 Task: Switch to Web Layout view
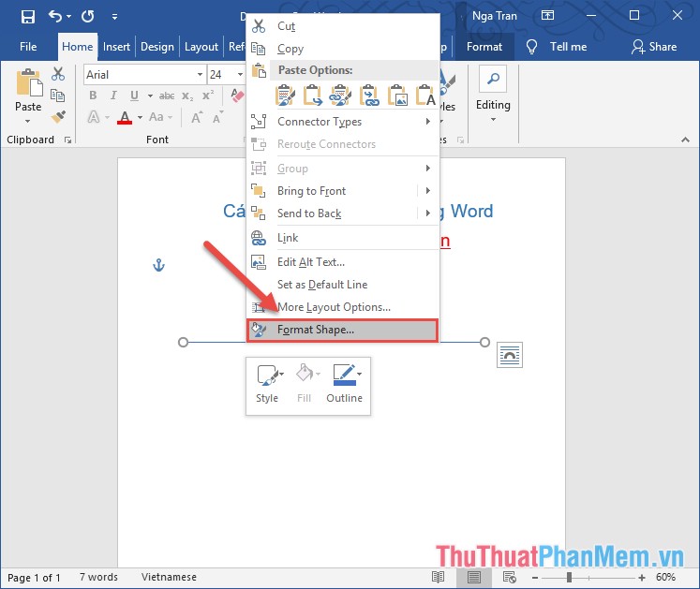point(510,578)
